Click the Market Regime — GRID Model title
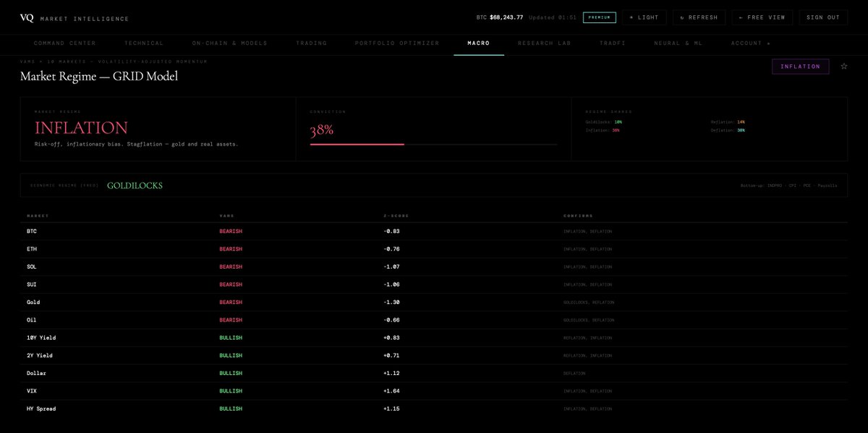 click(99, 76)
